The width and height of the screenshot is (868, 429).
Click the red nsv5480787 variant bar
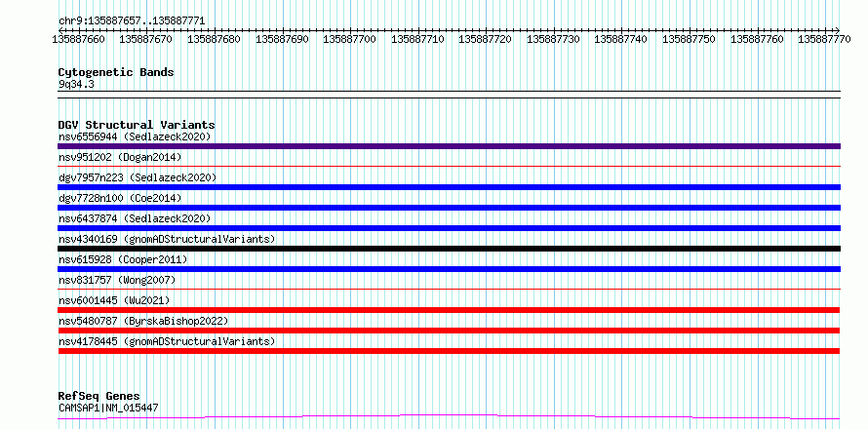449,331
